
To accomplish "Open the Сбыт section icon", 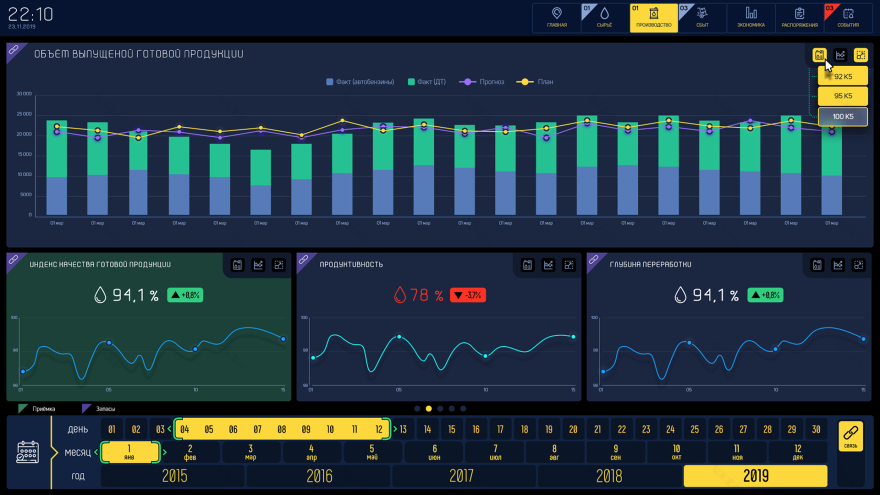I will click(703, 17).
